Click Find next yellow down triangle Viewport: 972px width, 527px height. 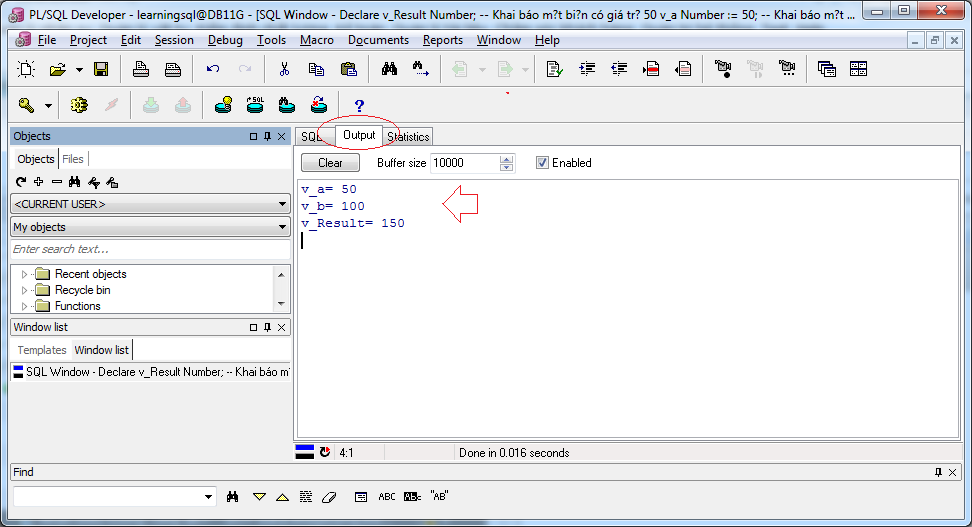[259, 497]
